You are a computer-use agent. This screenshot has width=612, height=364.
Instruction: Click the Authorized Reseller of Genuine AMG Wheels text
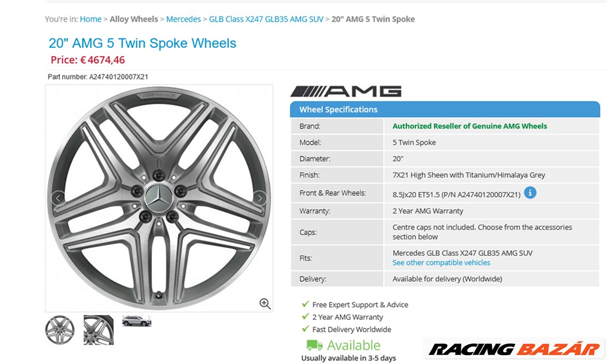pos(470,126)
